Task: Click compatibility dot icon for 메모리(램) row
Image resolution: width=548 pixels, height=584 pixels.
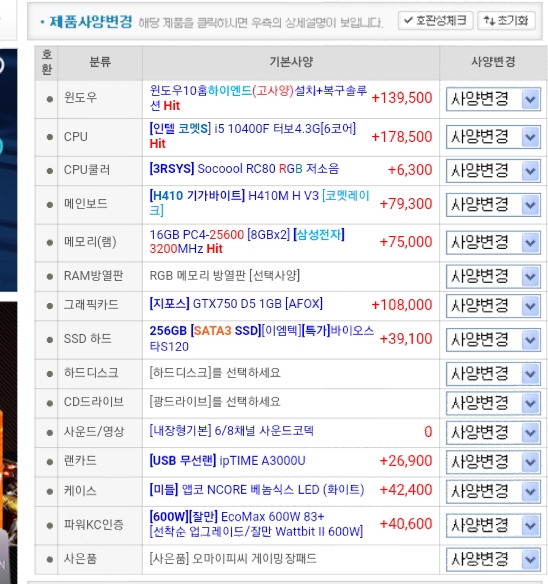Action: point(50,243)
